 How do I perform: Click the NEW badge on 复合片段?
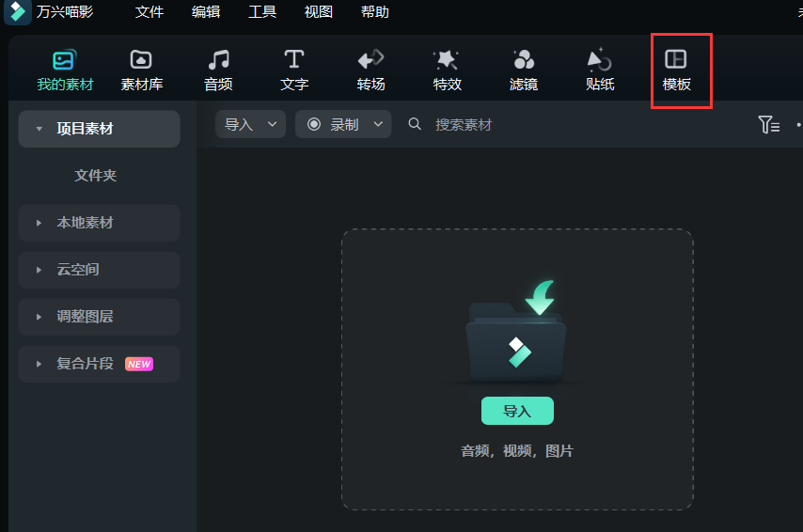click(139, 364)
